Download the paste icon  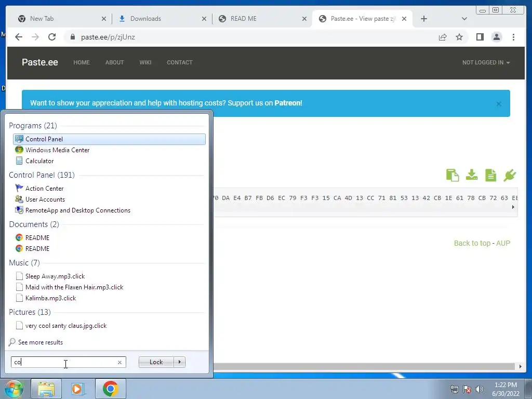point(472,175)
